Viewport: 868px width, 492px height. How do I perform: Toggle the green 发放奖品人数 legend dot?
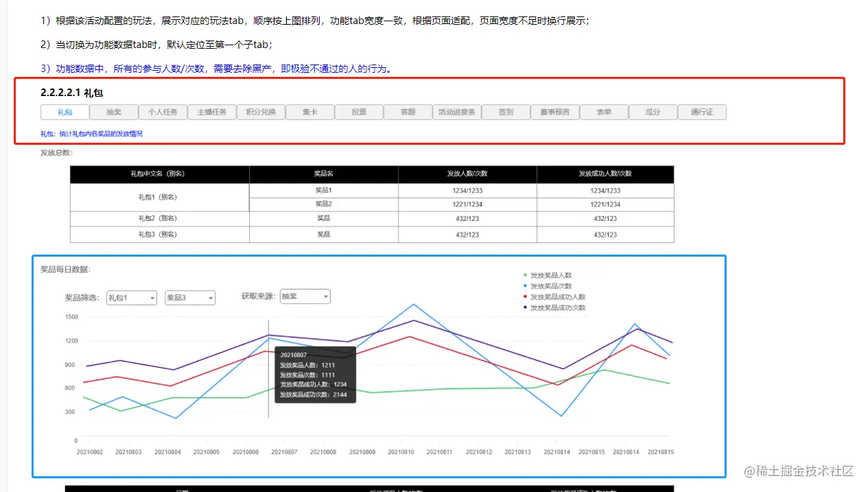point(525,275)
